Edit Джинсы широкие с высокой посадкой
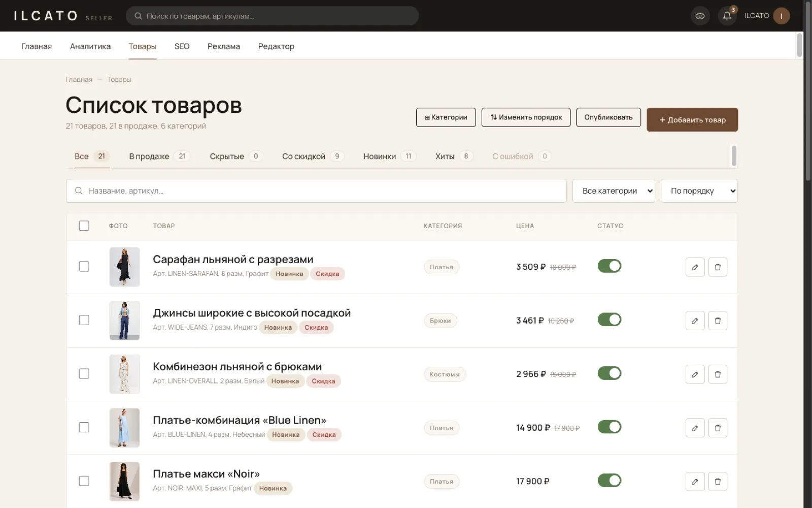Viewport: 812px width, 508px height. (x=695, y=321)
